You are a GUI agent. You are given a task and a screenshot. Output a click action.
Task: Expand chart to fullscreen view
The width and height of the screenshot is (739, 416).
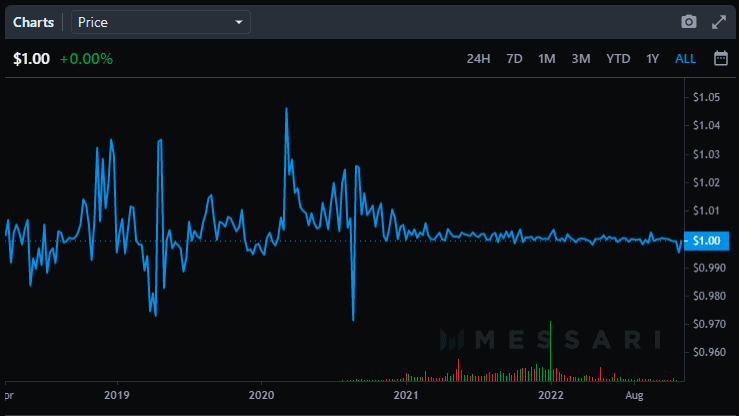718,21
